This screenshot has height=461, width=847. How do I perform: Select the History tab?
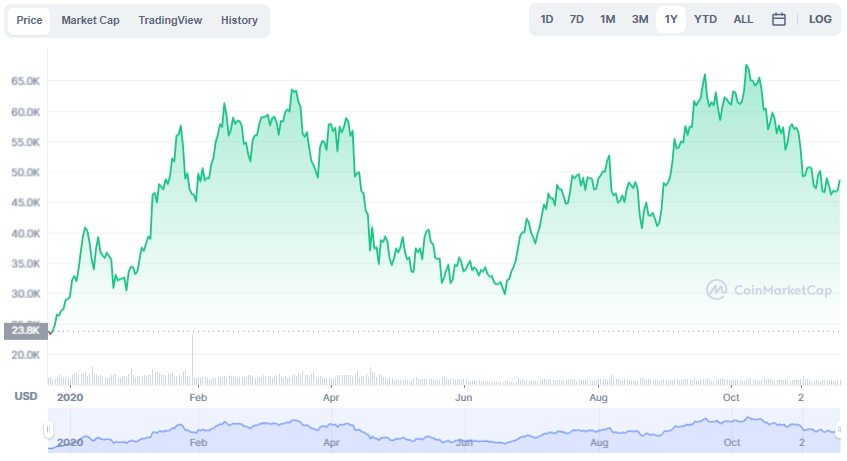[239, 21]
